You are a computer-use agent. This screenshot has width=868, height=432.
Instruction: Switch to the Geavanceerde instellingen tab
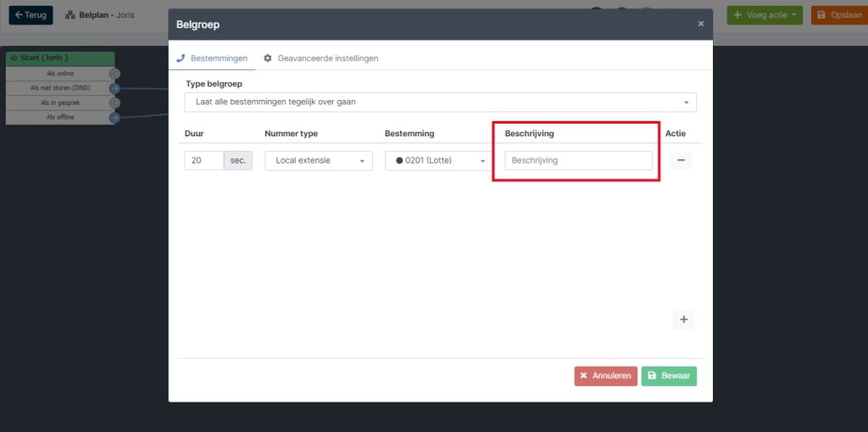321,58
